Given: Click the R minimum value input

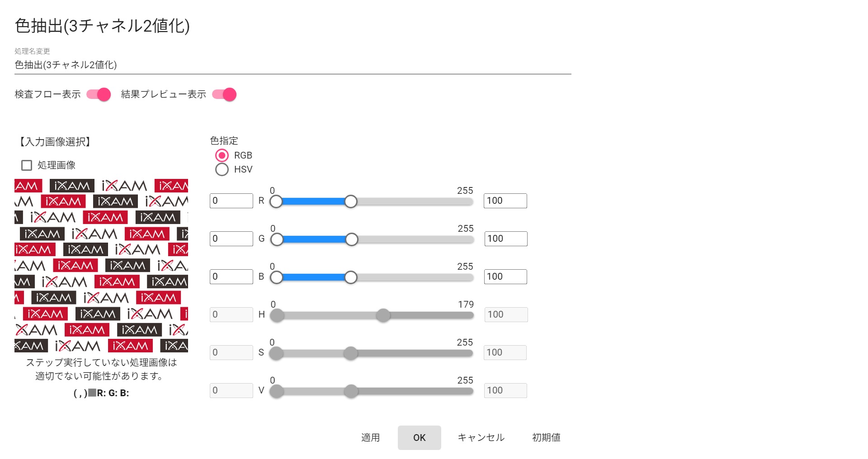Looking at the screenshot, I should (231, 201).
